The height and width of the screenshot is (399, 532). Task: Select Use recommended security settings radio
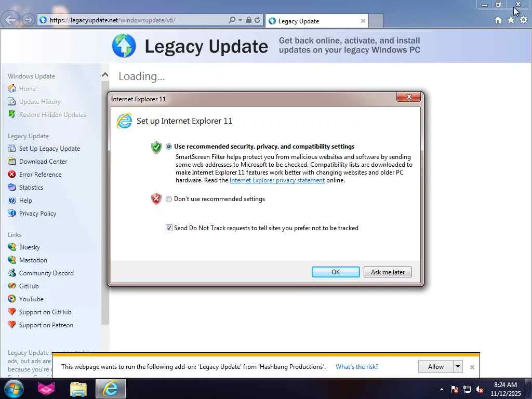pyautogui.click(x=169, y=147)
